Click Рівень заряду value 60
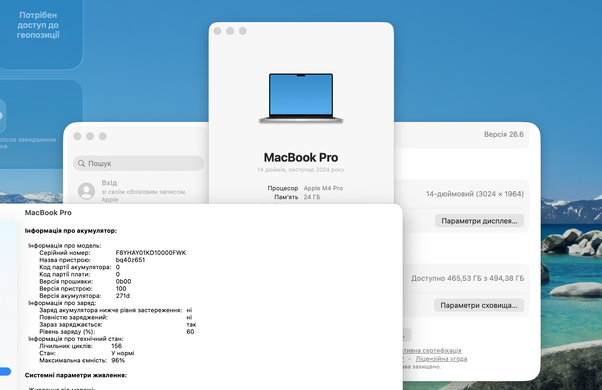This screenshot has width=602, height=390. point(190,332)
